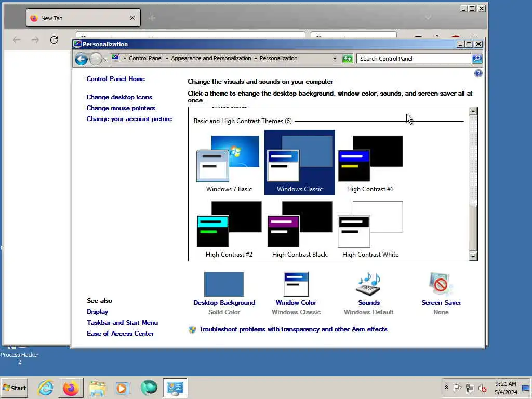Click the search magnifier button

click(x=477, y=59)
